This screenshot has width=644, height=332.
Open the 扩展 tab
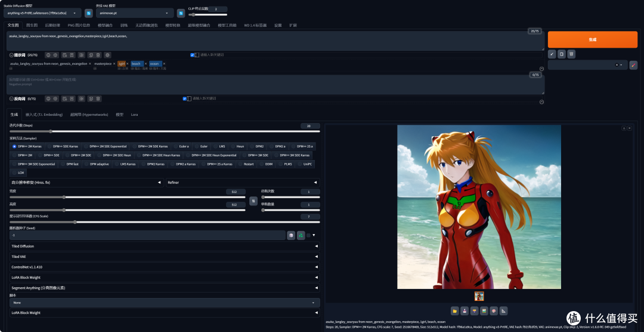[x=293, y=25]
